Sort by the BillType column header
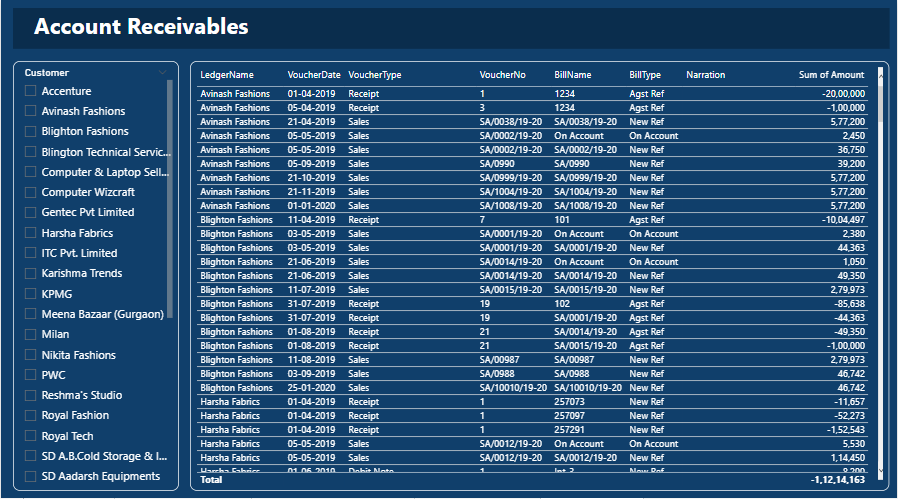Screen dimensions: 898x499 coord(645,74)
